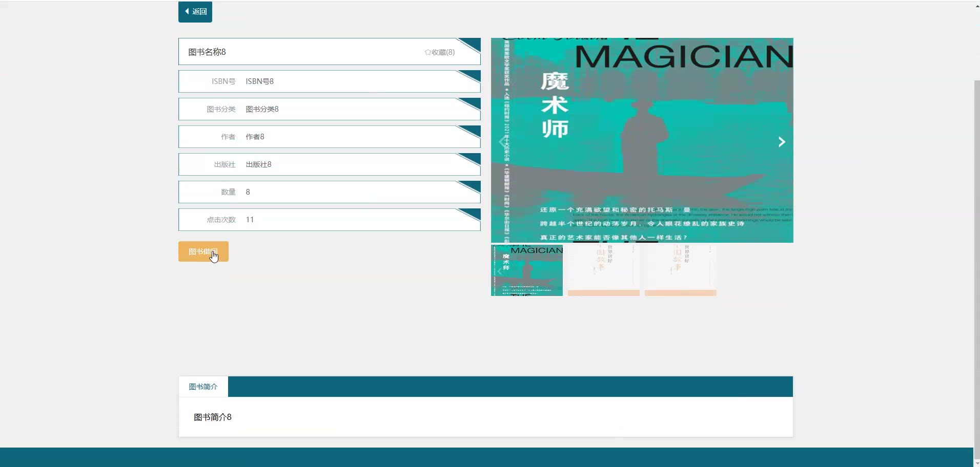Click the category value 图书分类8

262,109
